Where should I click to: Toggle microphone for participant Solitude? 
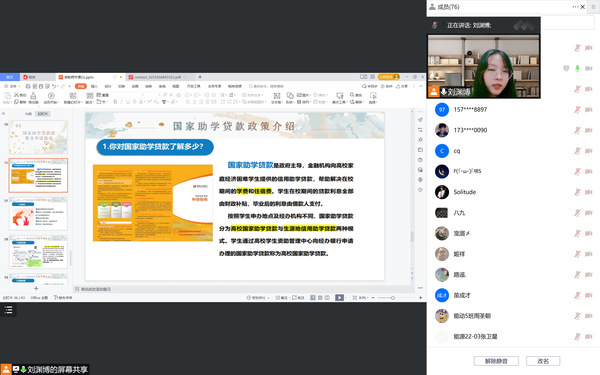pos(577,192)
